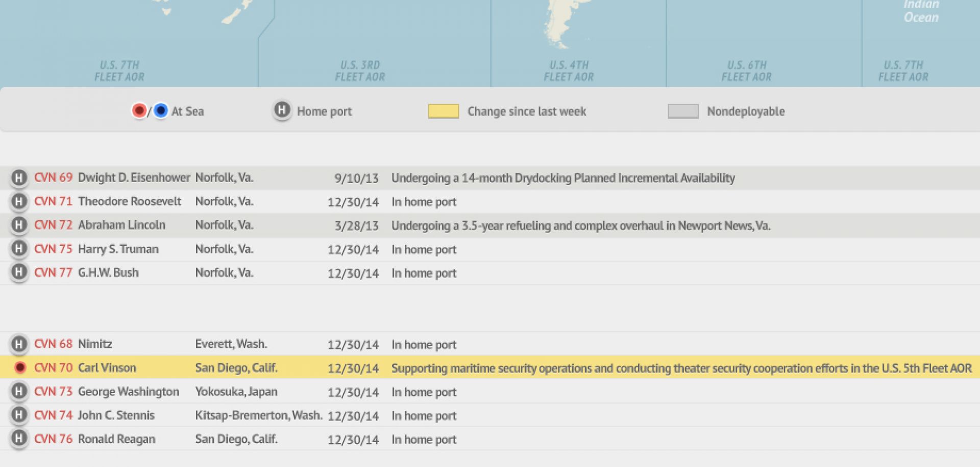Viewport: 980px width, 467px height.
Task: Click the Nimitz ship name
Action: [x=95, y=344]
